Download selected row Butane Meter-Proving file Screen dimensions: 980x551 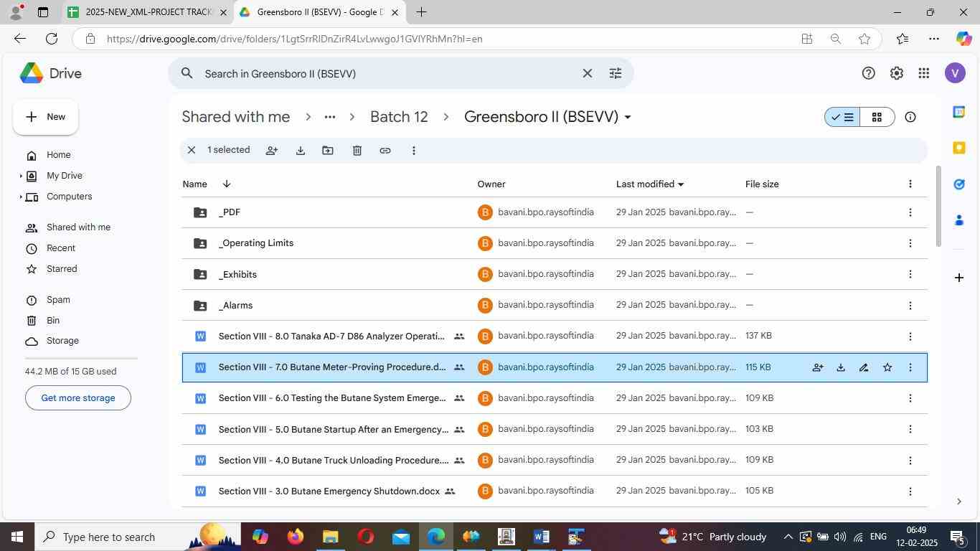point(841,367)
